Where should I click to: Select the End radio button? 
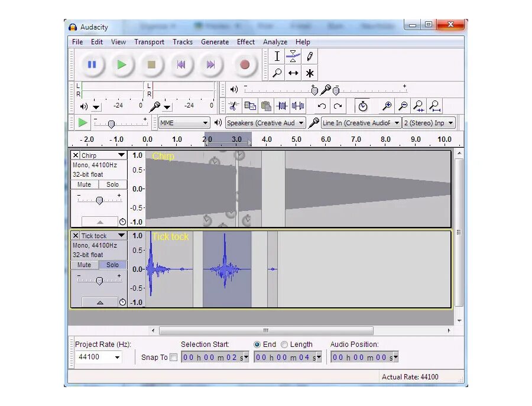257,345
